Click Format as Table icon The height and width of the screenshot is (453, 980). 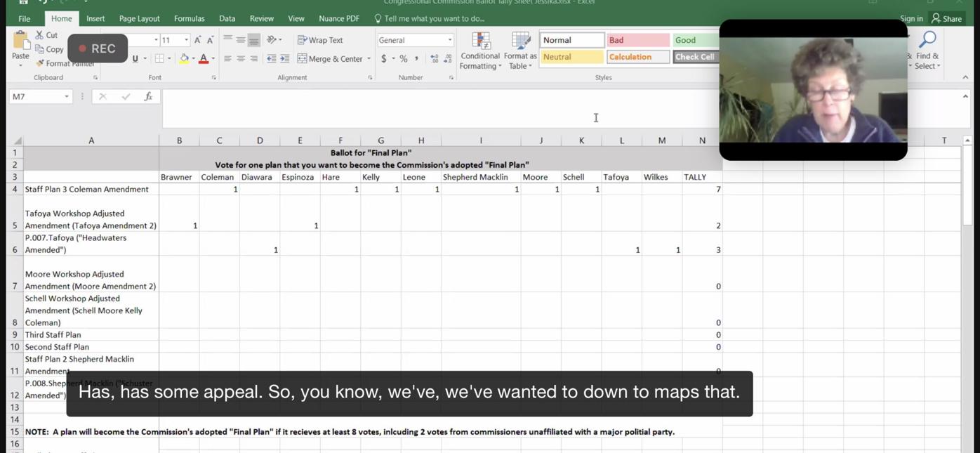coord(520,51)
